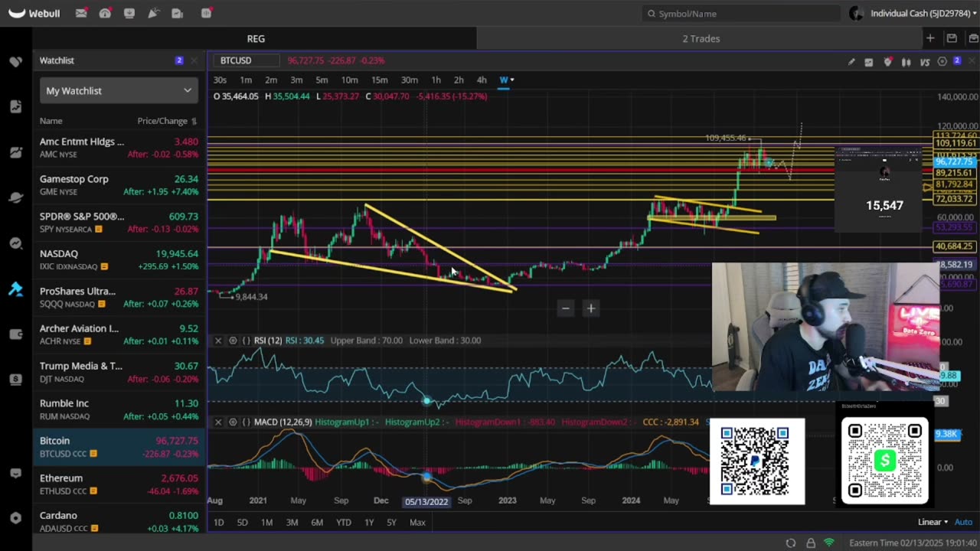This screenshot has width=980, height=551.
Task: Select Archer Aviation row in watchlist
Action: (119, 334)
